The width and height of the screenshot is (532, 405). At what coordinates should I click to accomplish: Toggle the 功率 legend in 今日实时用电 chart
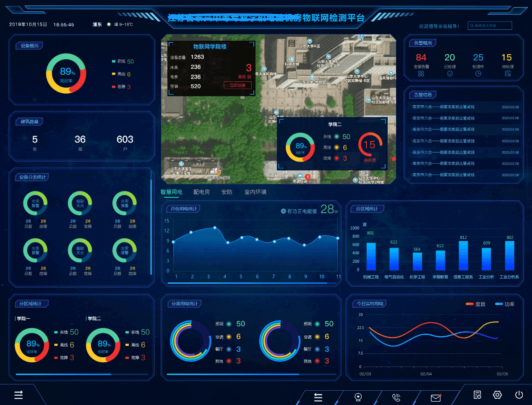point(505,304)
